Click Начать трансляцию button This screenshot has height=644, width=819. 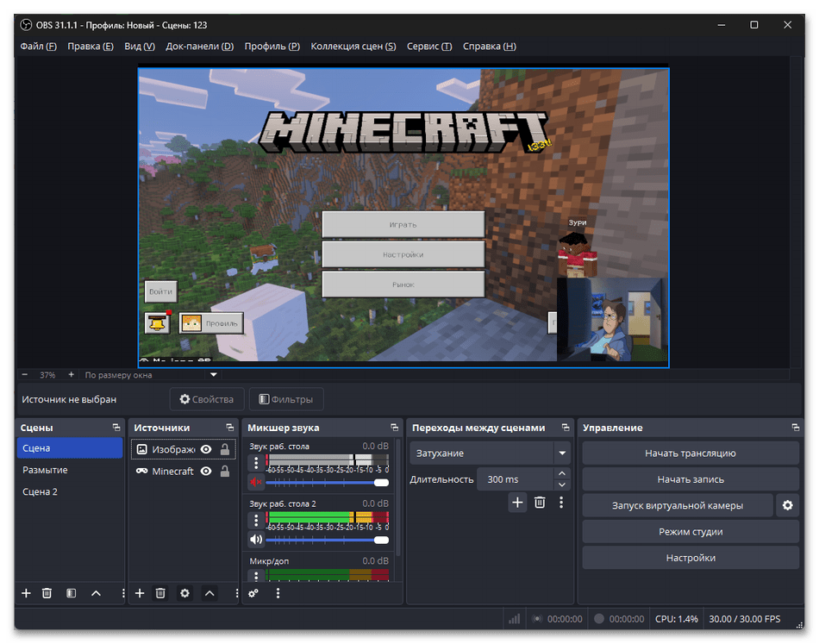point(690,453)
